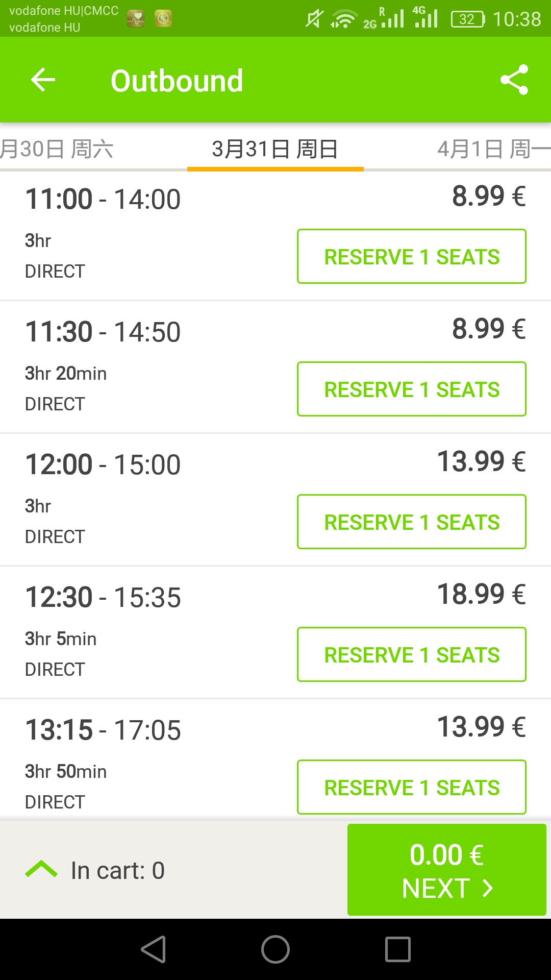Tap the battery indicator in status bar
Screen dimensions: 551x980
pos(467,19)
